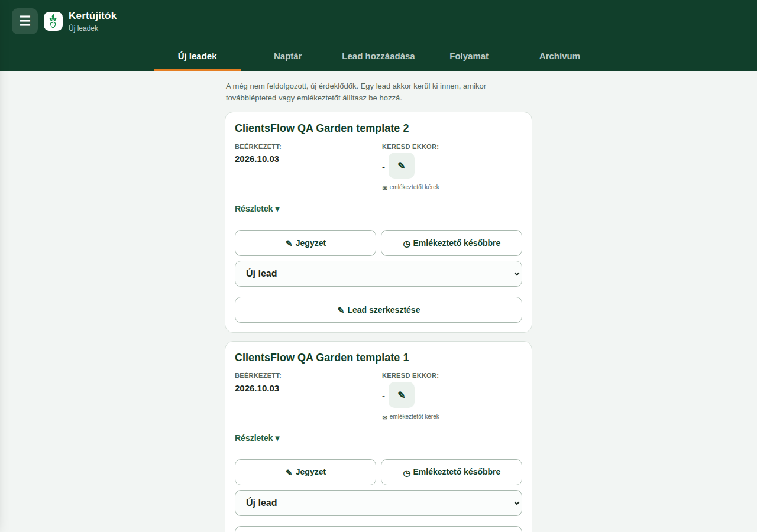Image resolution: width=757 pixels, height=532 pixels.
Task: Go to the Folyamat tab
Action: [x=469, y=57]
